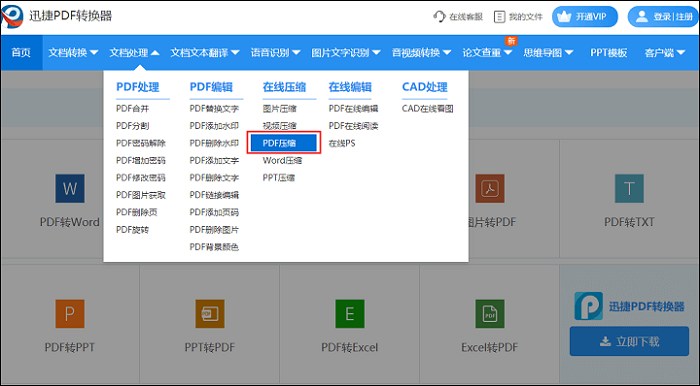Viewport: 700px width, 386px height.
Task: Choose PDF密码解除 from the menu
Action: (x=141, y=143)
